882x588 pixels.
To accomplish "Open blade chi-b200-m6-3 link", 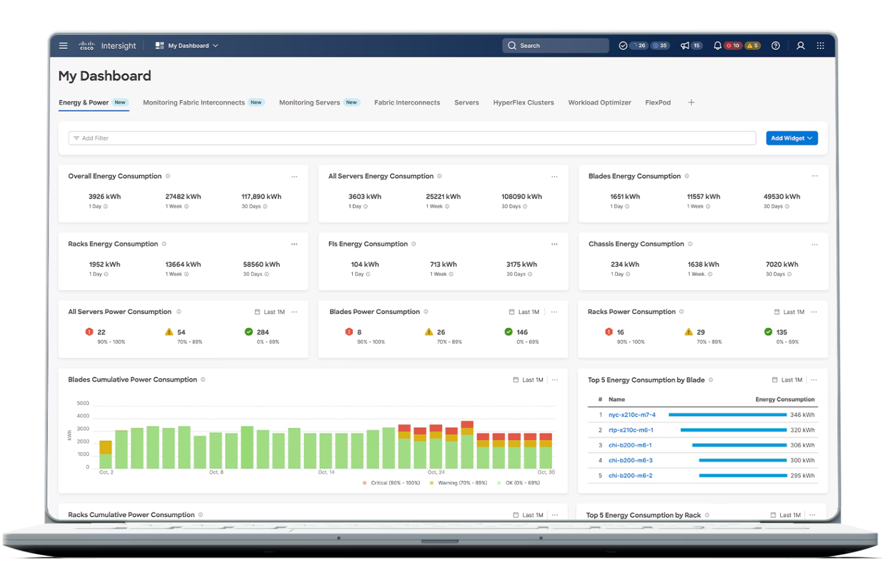I will pyautogui.click(x=631, y=461).
